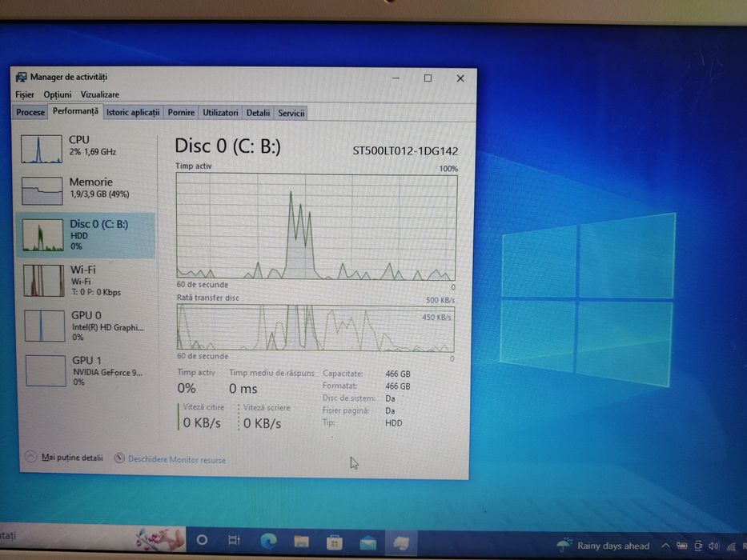Open Microsoft Store from the taskbar
Viewport: 747px width, 560px height.
pos(335,542)
